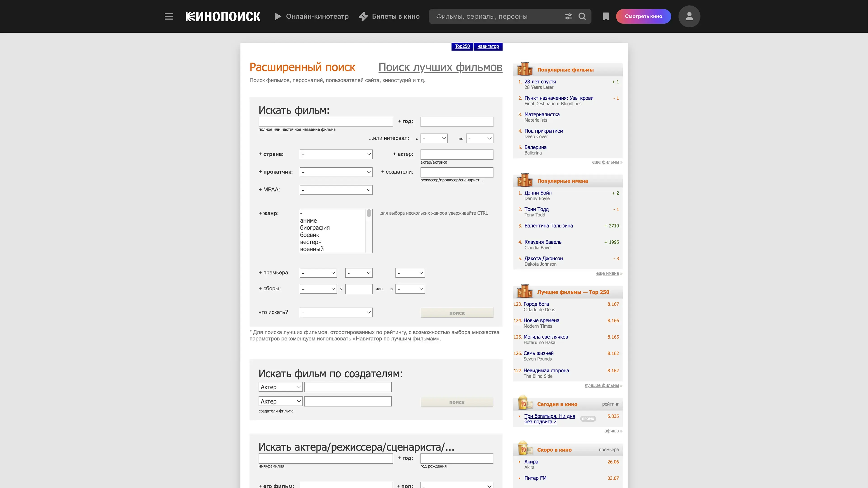Open Поиск лучших фильмов link

[x=440, y=67]
